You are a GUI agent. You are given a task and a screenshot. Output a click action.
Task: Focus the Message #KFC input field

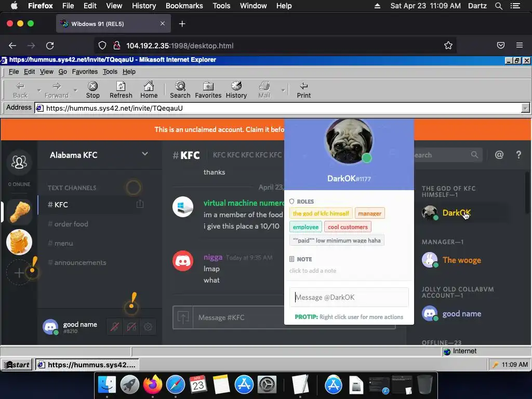238,317
